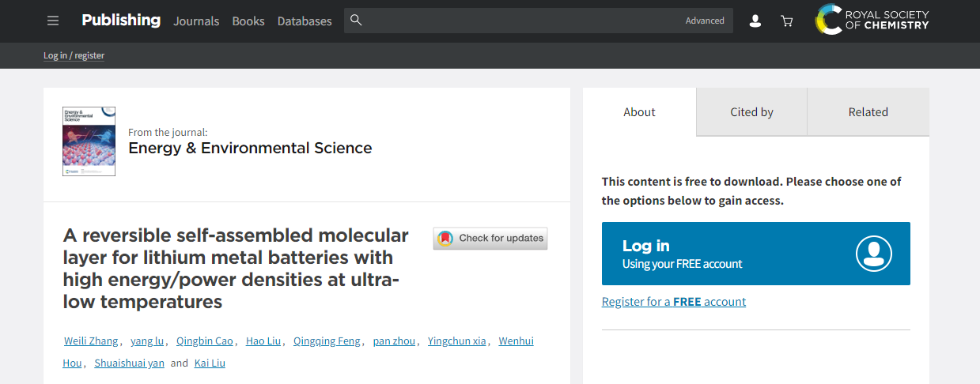Open the shopping cart icon
Viewport: 980px width, 384px height.
pyautogui.click(x=786, y=21)
